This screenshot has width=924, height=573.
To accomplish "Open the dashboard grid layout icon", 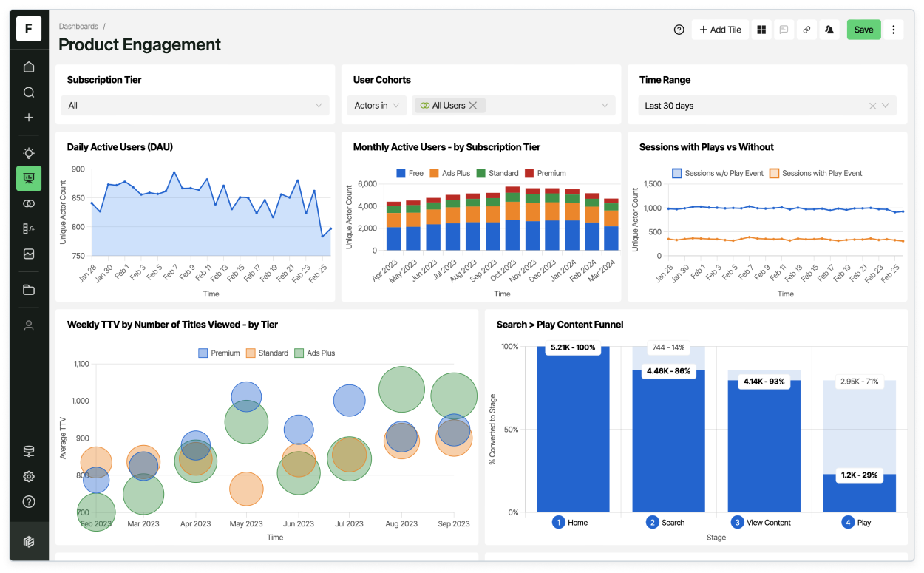I will click(x=761, y=30).
